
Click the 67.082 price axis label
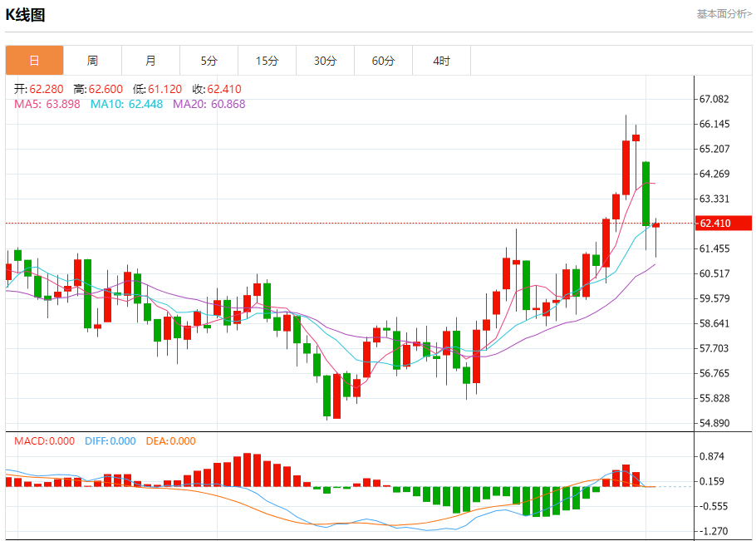click(x=714, y=99)
